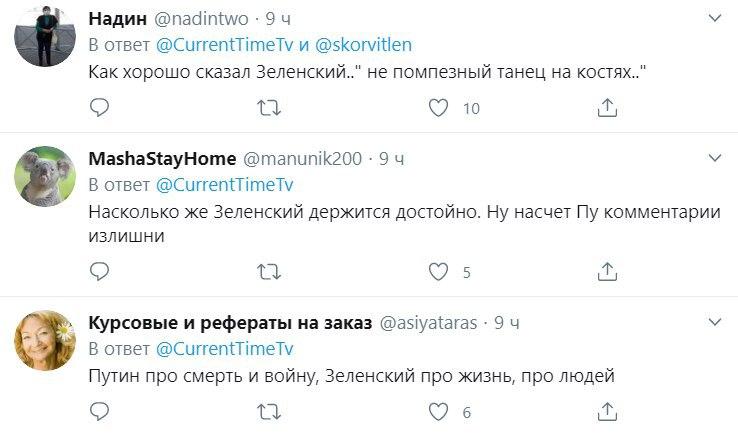The height and width of the screenshot is (435, 738).
Task: Reply to MashaStayHome's tweet
Action: click(98, 270)
